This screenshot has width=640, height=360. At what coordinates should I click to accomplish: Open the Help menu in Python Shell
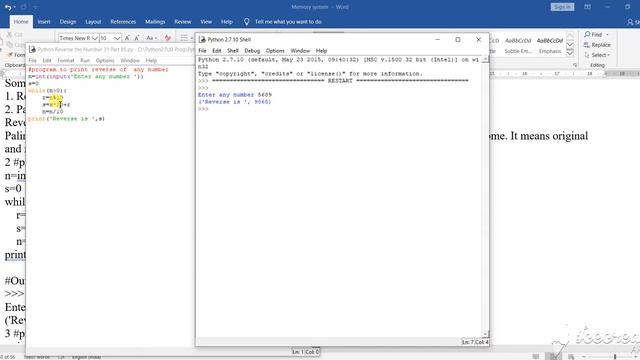pyautogui.click(x=321, y=51)
